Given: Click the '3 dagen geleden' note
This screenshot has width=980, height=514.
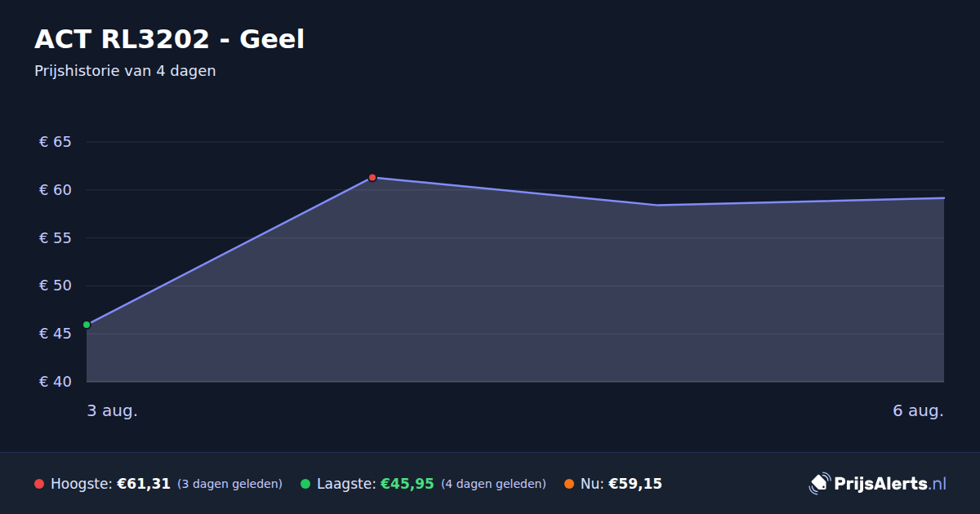Looking at the screenshot, I should coord(229,484).
